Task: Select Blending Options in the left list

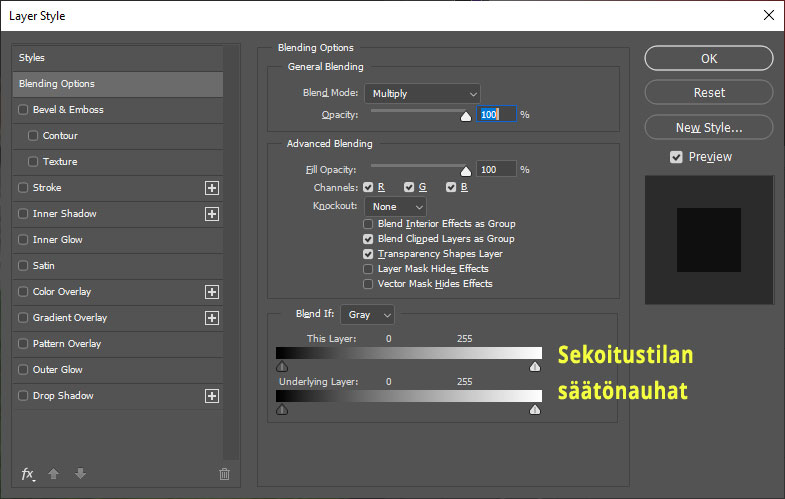Action: pos(118,84)
